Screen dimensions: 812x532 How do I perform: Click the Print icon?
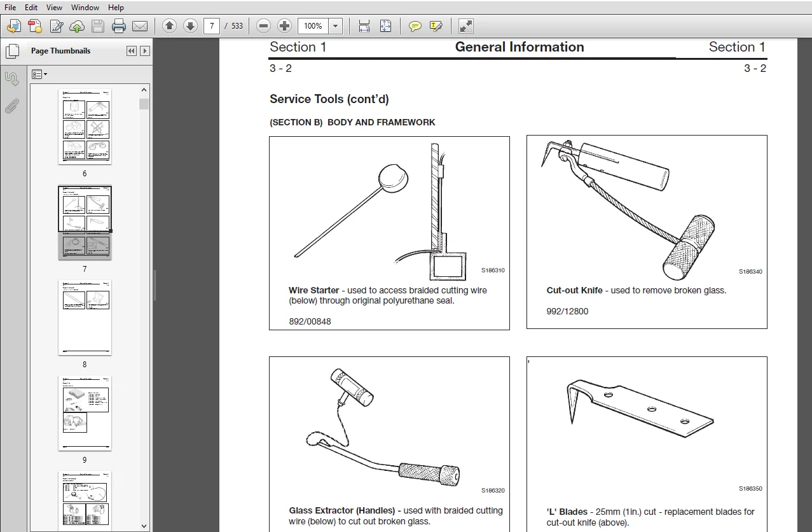pyautogui.click(x=119, y=26)
